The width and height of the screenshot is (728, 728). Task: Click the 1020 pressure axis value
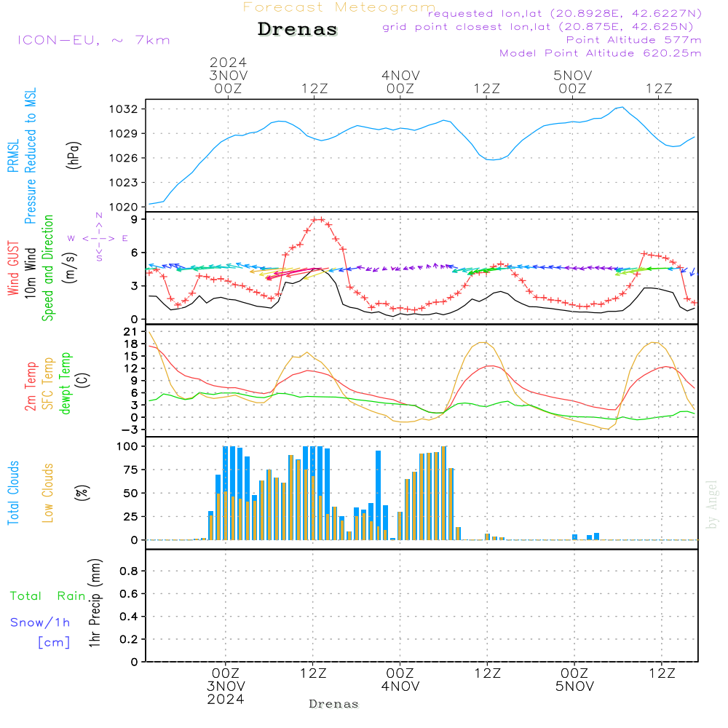coord(124,207)
